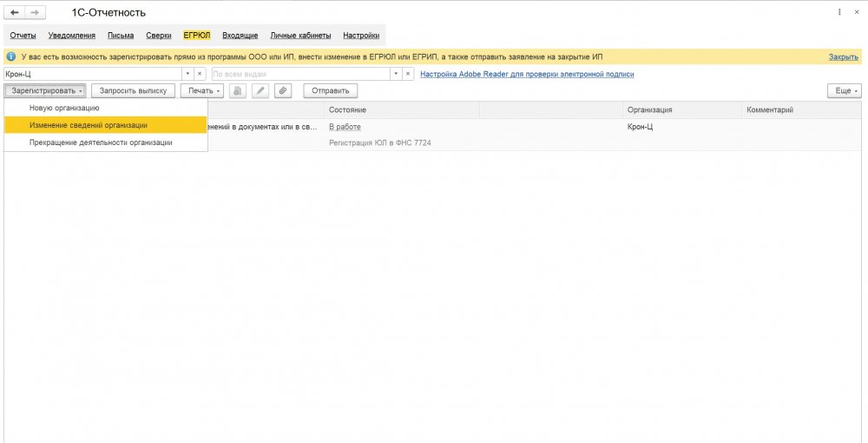Click the greyed document icon beside Печать
This screenshot has width=868, height=443.
(237, 90)
